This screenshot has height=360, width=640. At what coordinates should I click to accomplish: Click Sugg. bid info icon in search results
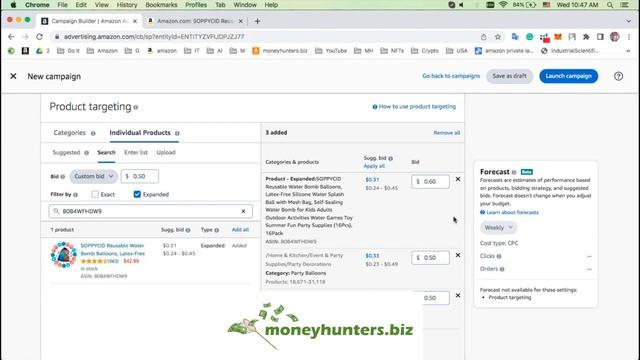pyautogui.click(x=188, y=230)
